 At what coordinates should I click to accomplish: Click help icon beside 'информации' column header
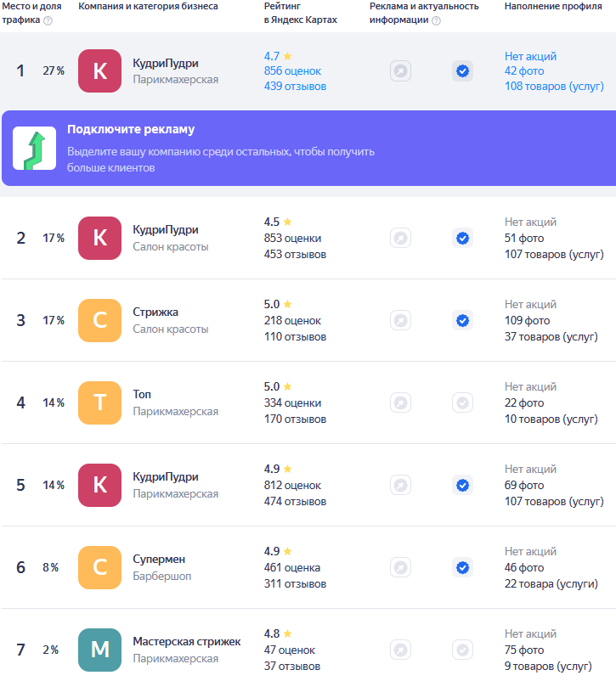436,20
